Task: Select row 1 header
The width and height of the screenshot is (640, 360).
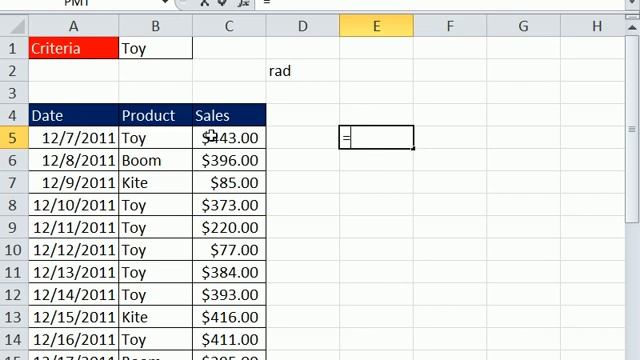Action: pyautogui.click(x=14, y=48)
